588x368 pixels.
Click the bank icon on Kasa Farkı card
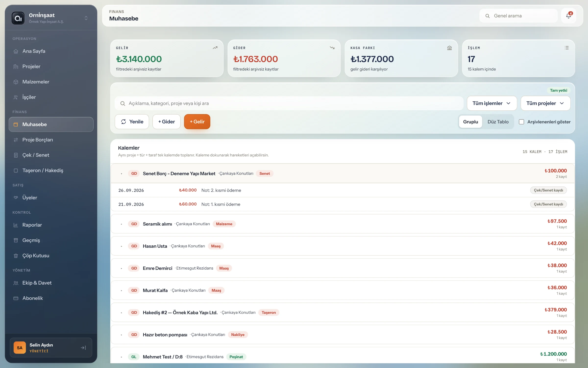(x=449, y=48)
